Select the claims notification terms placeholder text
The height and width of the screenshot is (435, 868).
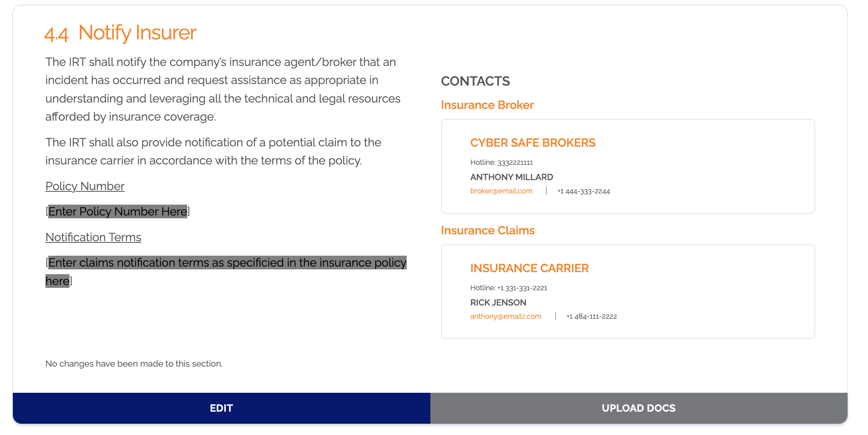pyautogui.click(x=226, y=272)
